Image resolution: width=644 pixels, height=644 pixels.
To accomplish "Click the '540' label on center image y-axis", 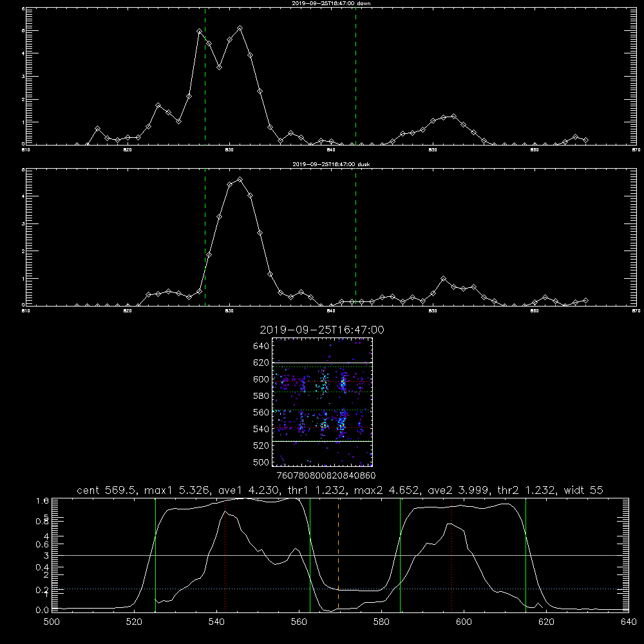I will pyautogui.click(x=261, y=429).
